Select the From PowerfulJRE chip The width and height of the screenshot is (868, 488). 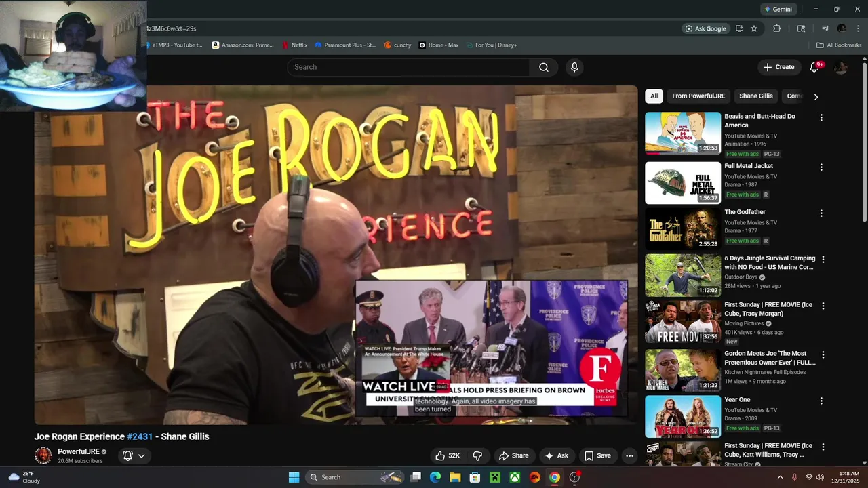pyautogui.click(x=698, y=96)
